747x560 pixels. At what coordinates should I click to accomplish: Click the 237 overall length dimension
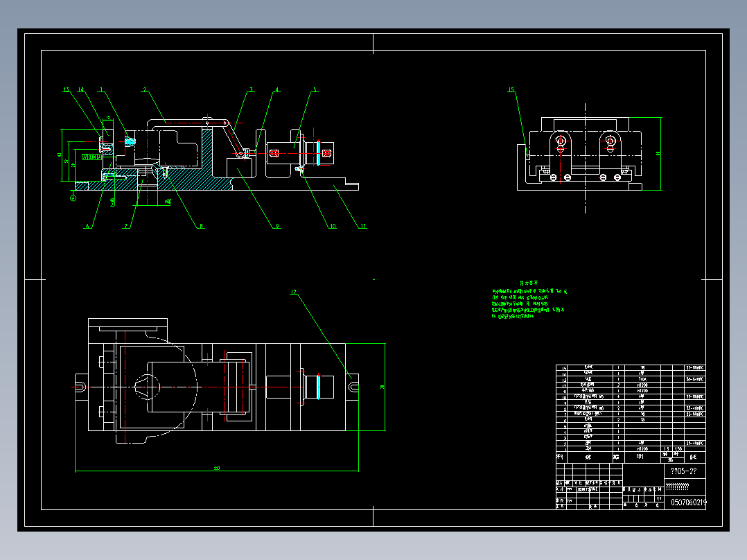[217, 468]
